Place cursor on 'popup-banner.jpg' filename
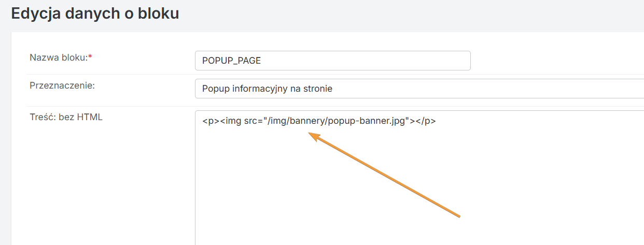 pyautogui.click(x=367, y=122)
